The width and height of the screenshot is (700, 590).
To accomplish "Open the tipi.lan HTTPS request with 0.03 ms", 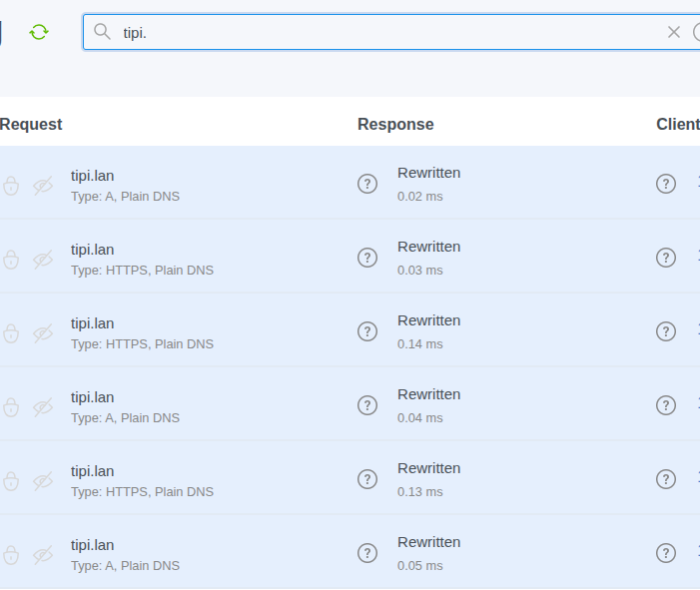I will 93,251.
